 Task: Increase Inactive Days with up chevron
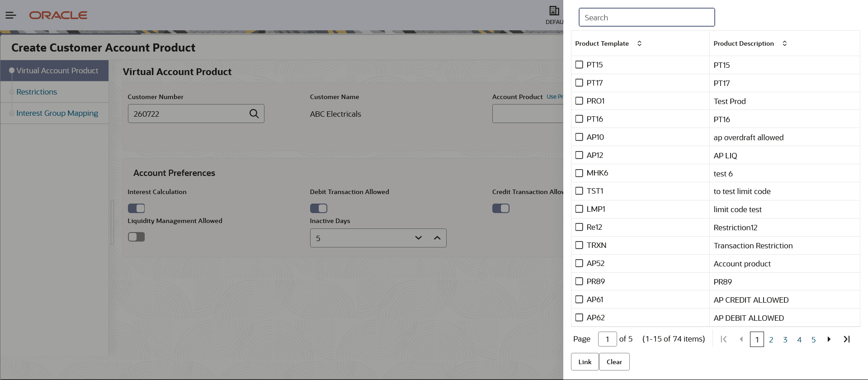coord(437,238)
